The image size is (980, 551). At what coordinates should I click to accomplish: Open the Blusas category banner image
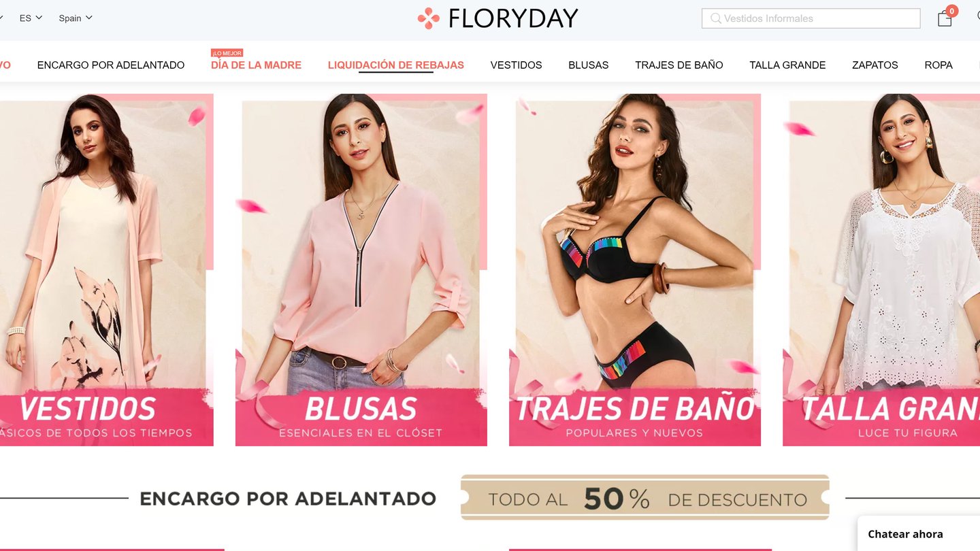coord(361,270)
